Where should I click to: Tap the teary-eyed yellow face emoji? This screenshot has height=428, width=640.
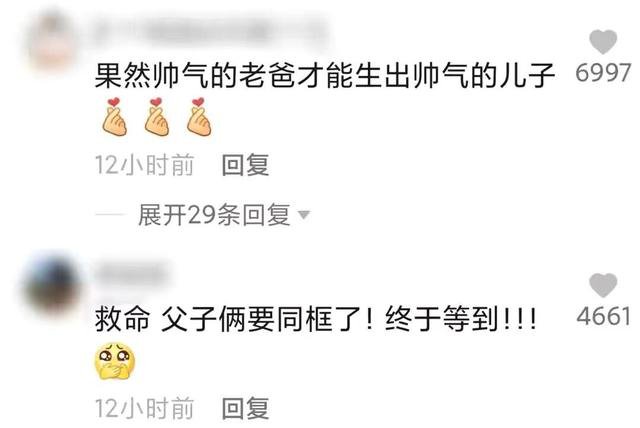115,361
